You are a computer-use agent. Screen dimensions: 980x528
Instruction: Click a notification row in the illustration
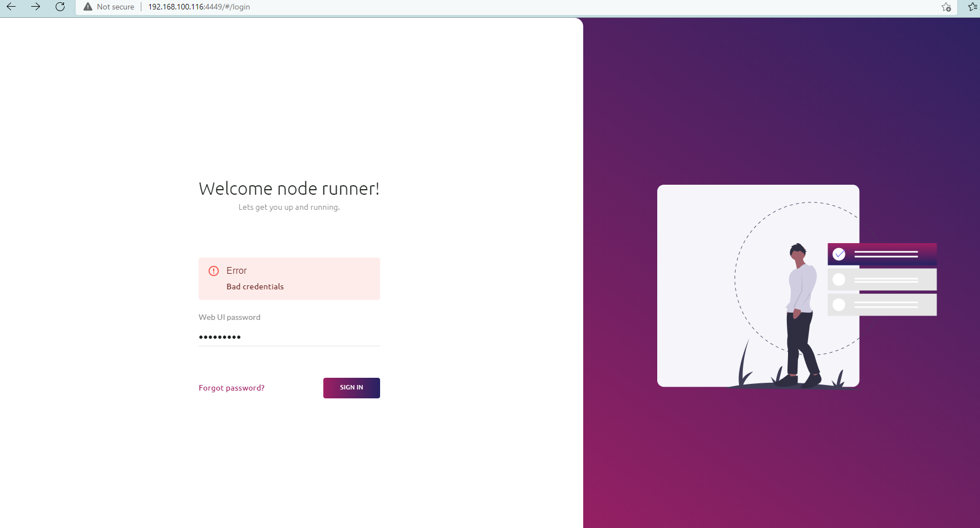click(882, 279)
